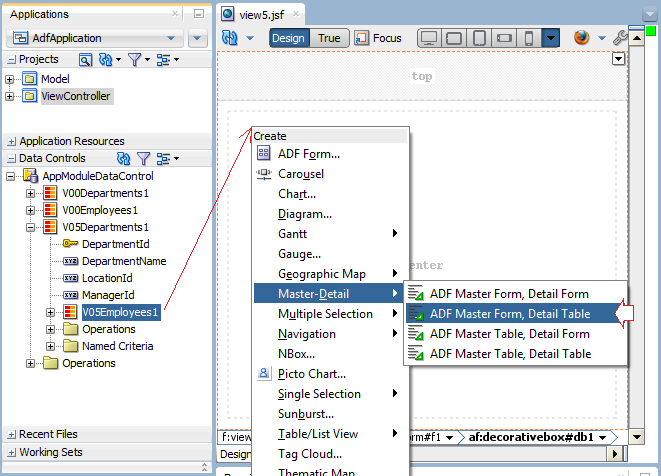Open the application menu arrow beside AdfApplication
Viewport: 661px width, 476px height.
(x=197, y=38)
